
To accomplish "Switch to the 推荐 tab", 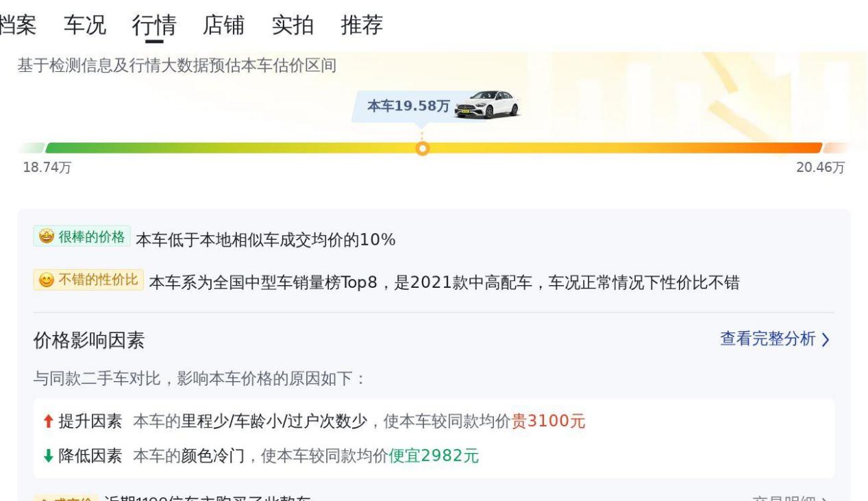I will tap(362, 25).
